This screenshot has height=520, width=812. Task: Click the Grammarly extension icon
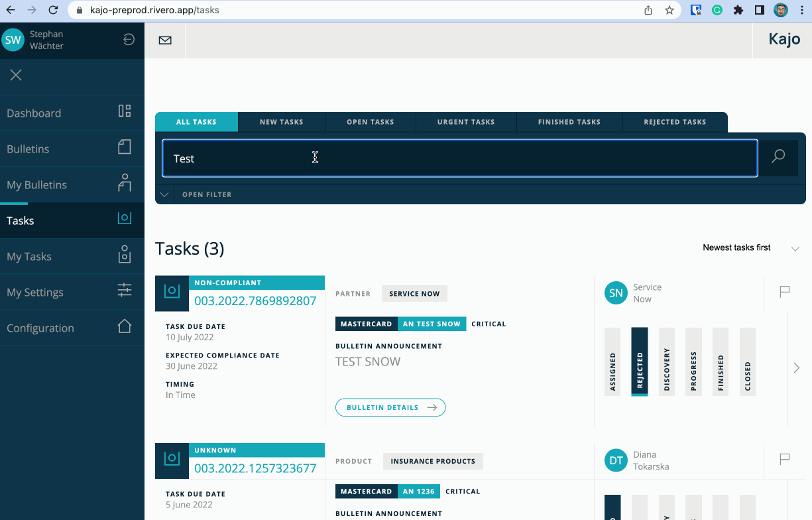click(717, 10)
